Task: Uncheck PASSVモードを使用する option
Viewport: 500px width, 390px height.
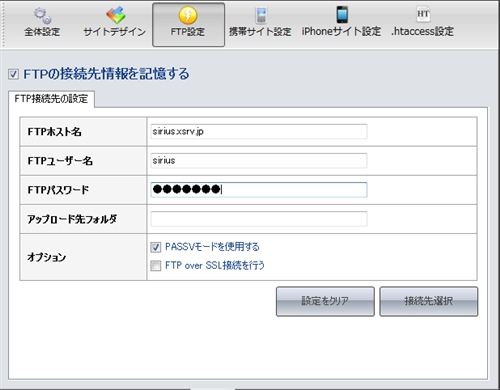Action: coord(156,247)
